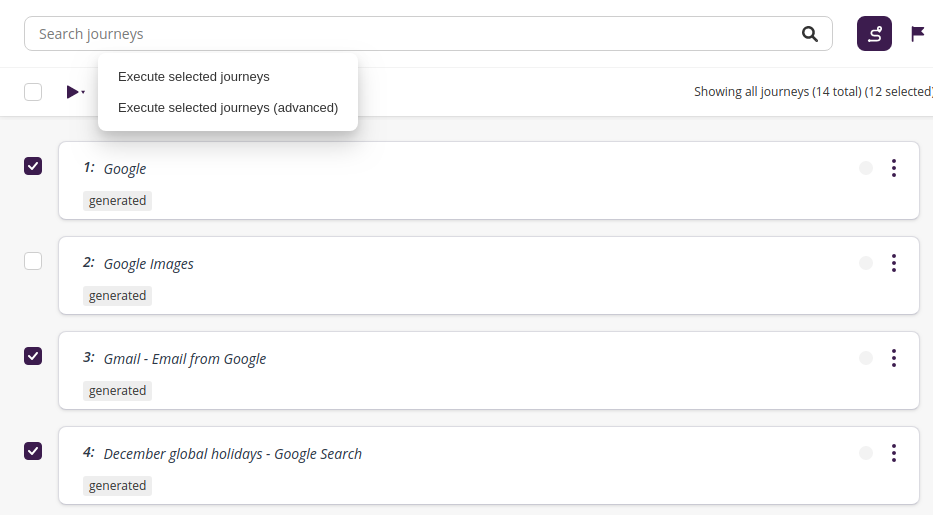933x515 pixels.
Task: Check the Google Images journey checkbox
Action: tap(33, 261)
